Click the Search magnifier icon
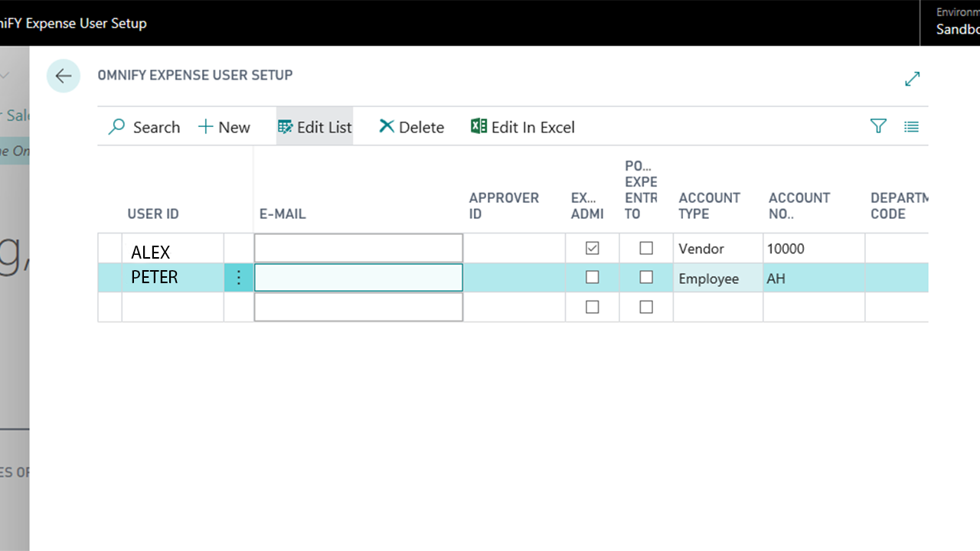The image size is (980, 551). pyautogui.click(x=117, y=127)
